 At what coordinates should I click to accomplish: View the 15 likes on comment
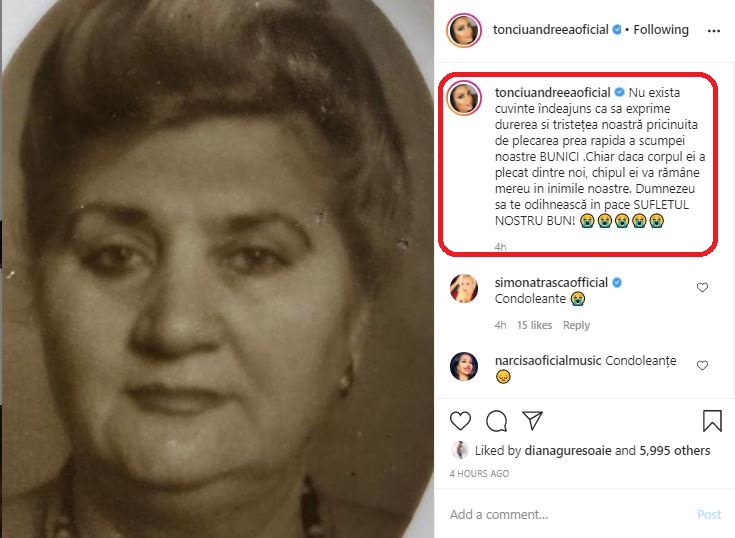[534, 325]
